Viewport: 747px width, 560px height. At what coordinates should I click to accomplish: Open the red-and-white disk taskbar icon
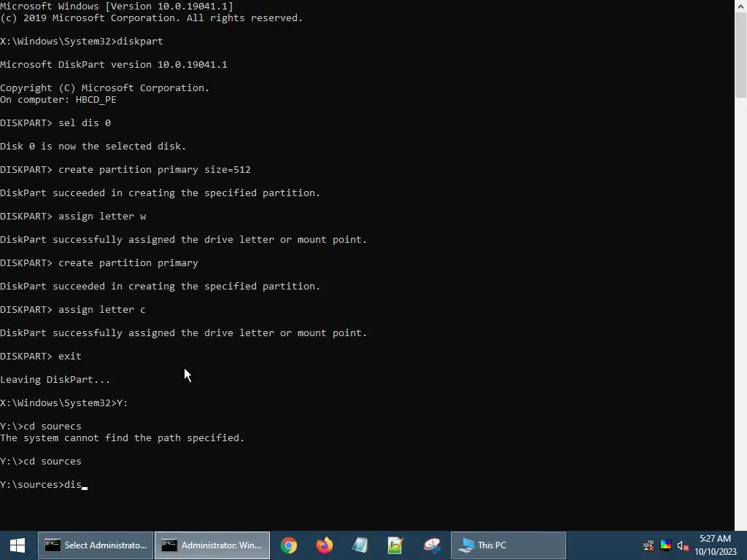click(x=432, y=545)
